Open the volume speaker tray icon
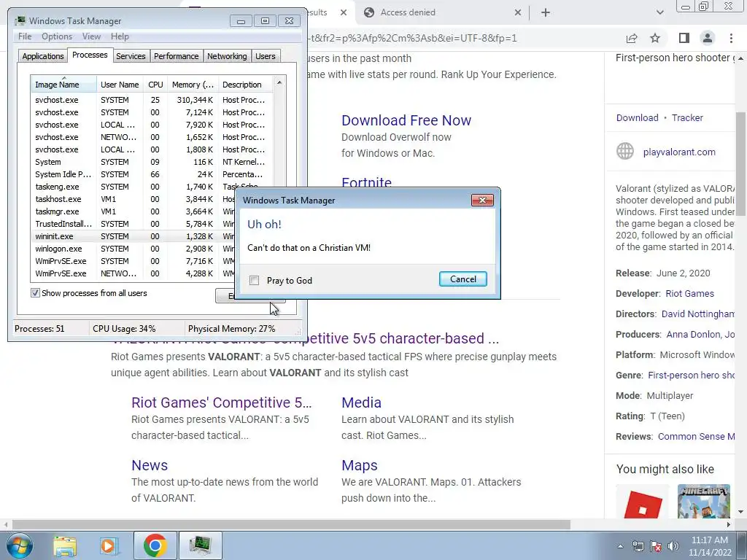The height and width of the screenshot is (560, 747). pos(673,546)
